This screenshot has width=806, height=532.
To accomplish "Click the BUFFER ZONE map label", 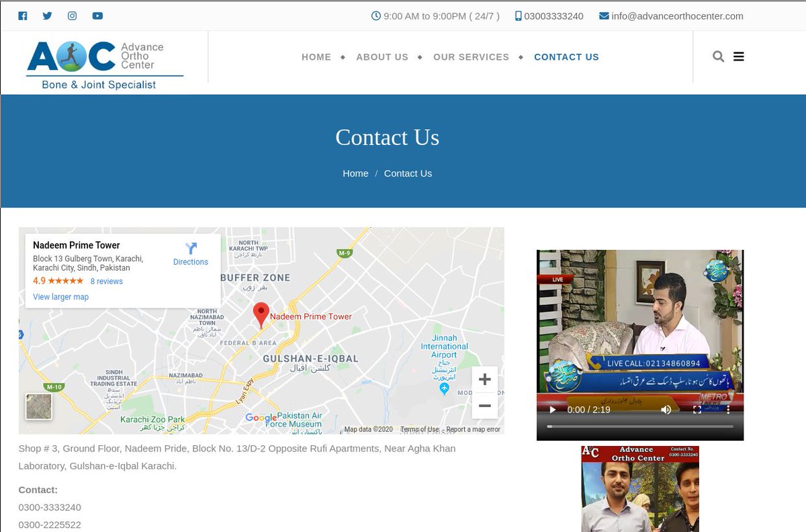I will 255,281.
